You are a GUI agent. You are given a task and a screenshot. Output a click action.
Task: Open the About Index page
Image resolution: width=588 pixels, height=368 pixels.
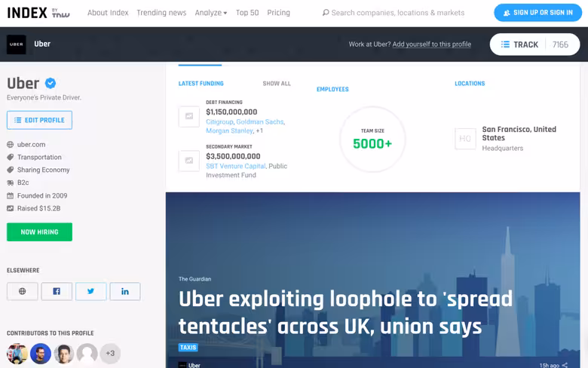point(108,13)
